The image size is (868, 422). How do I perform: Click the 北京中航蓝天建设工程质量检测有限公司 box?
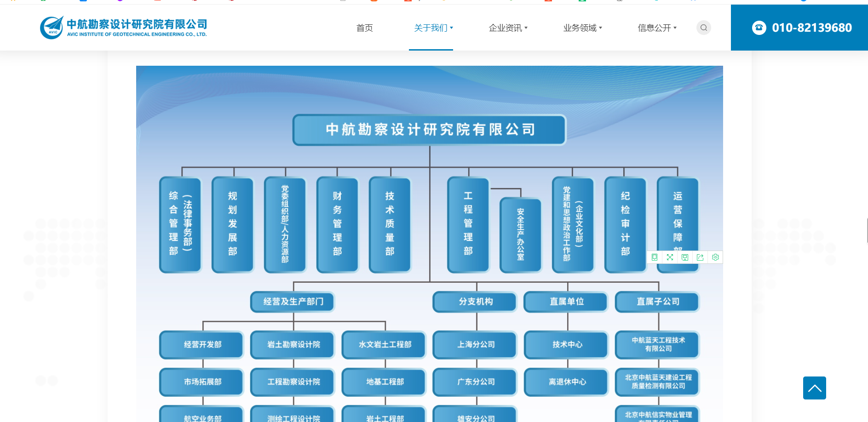click(658, 382)
